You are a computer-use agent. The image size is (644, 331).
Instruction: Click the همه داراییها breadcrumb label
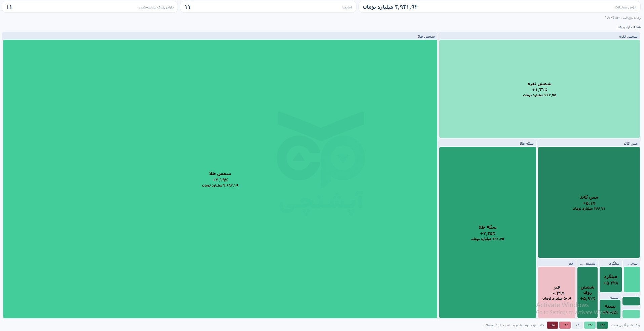629,27
